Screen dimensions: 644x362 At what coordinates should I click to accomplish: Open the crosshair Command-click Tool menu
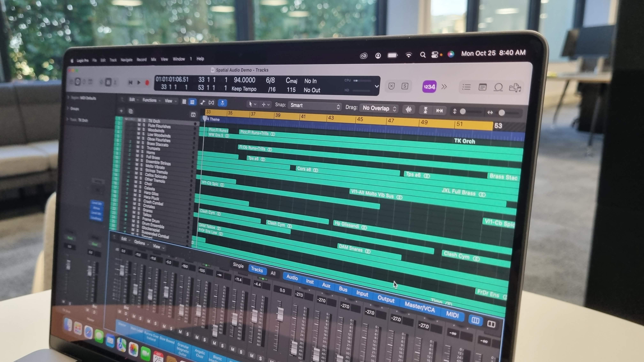pos(265,104)
